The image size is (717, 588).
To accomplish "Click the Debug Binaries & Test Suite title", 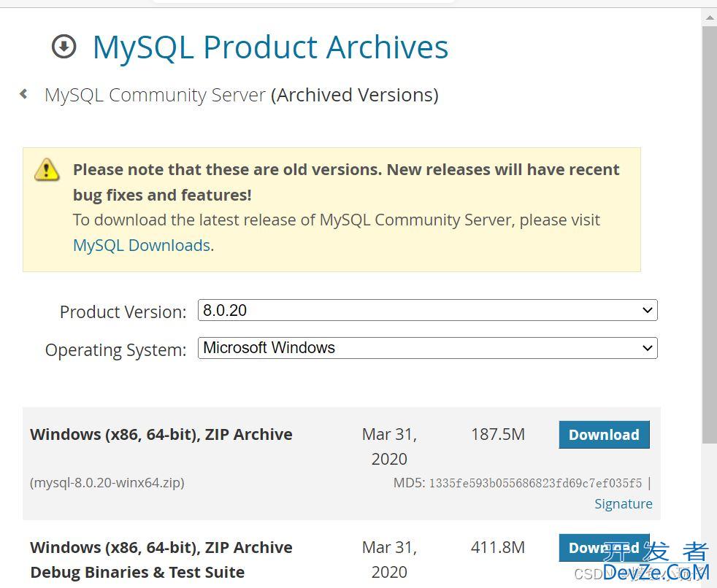I will 161,560.
